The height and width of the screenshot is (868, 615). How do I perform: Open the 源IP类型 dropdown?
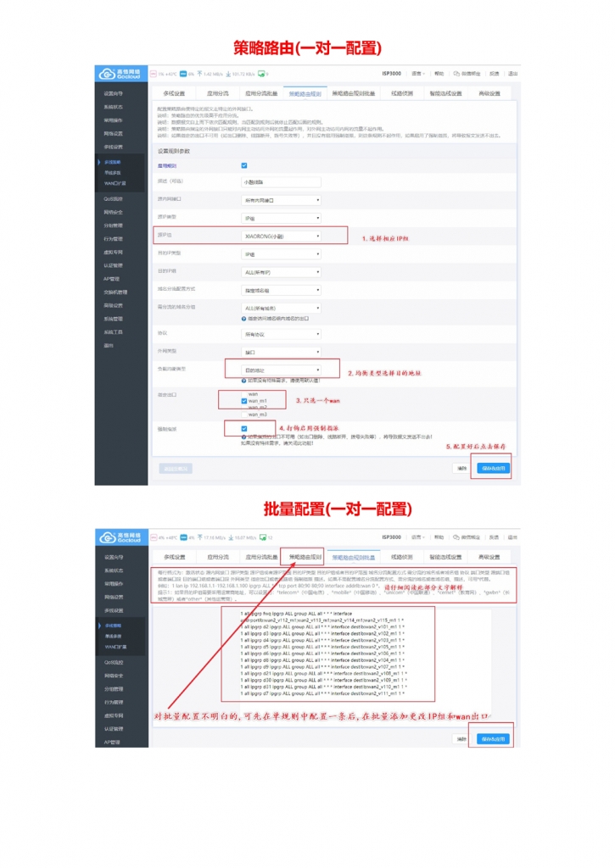[x=281, y=218]
